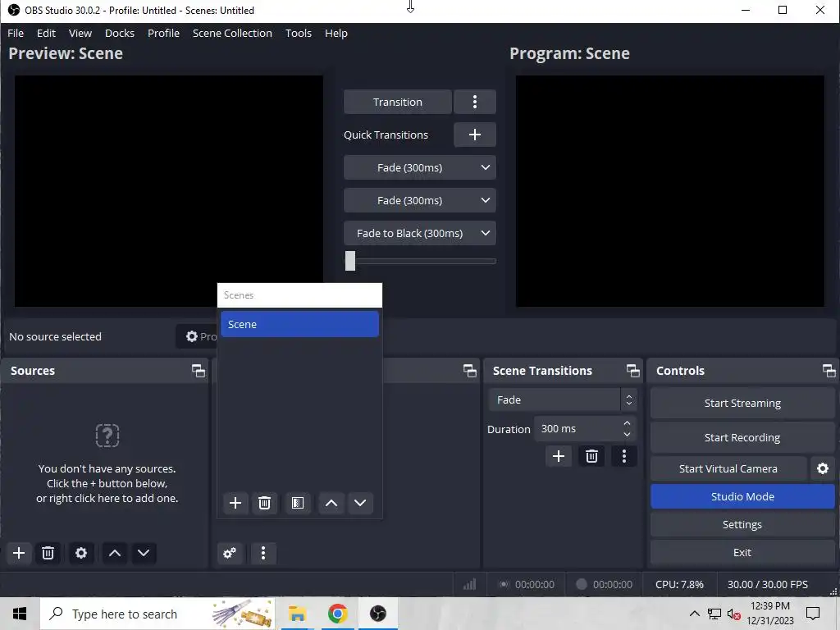Click Start Streaming
This screenshot has width=840, height=630.
[742, 403]
